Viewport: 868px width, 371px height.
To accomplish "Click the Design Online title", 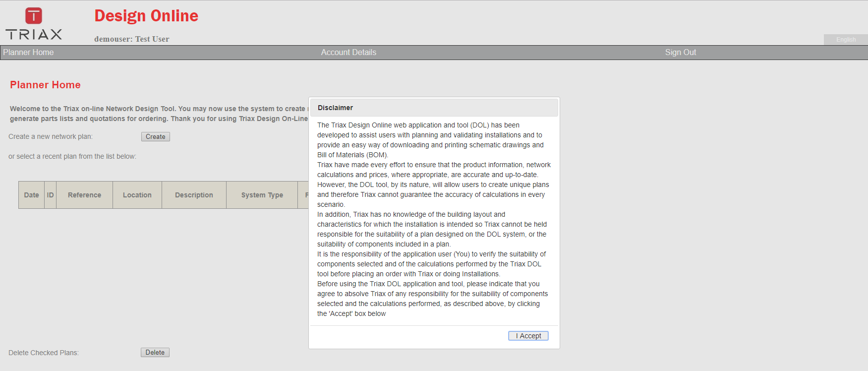I will pyautogui.click(x=146, y=16).
